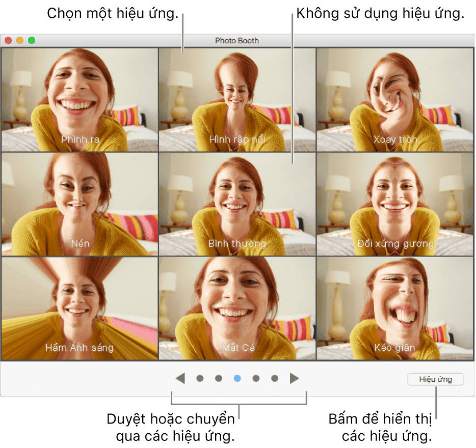
Task: Jump to the first effects page dot
Action: click(200, 378)
